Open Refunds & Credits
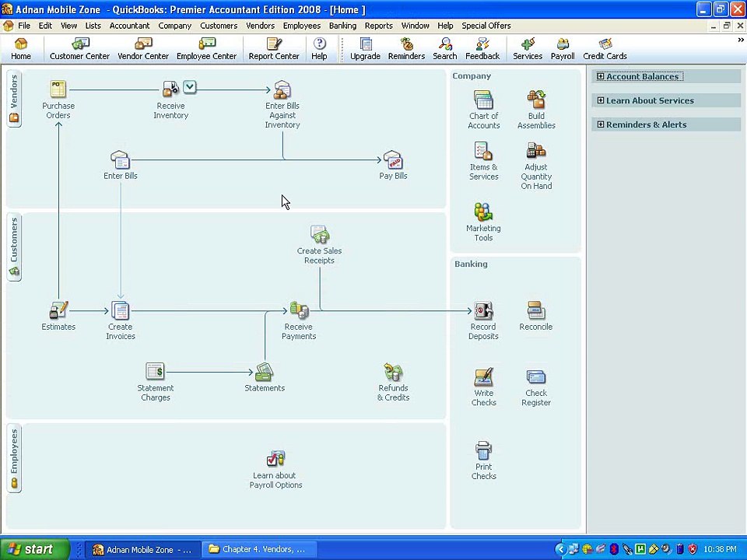 [393, 372]
